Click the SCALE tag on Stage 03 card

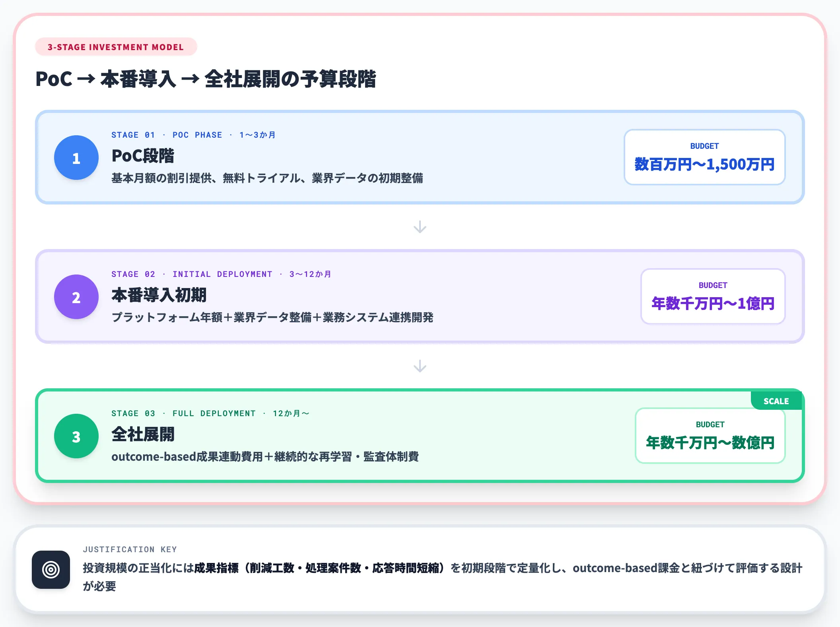[x=776, y=401]
